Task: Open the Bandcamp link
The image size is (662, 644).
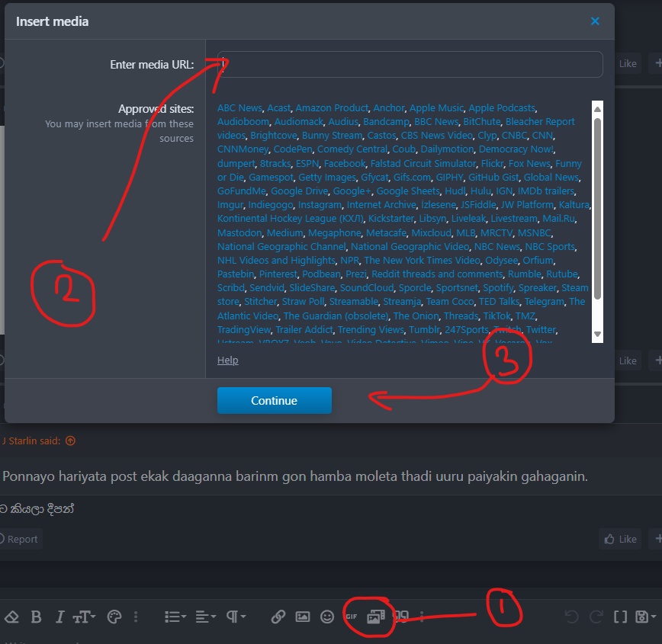Action: (387, 121)
